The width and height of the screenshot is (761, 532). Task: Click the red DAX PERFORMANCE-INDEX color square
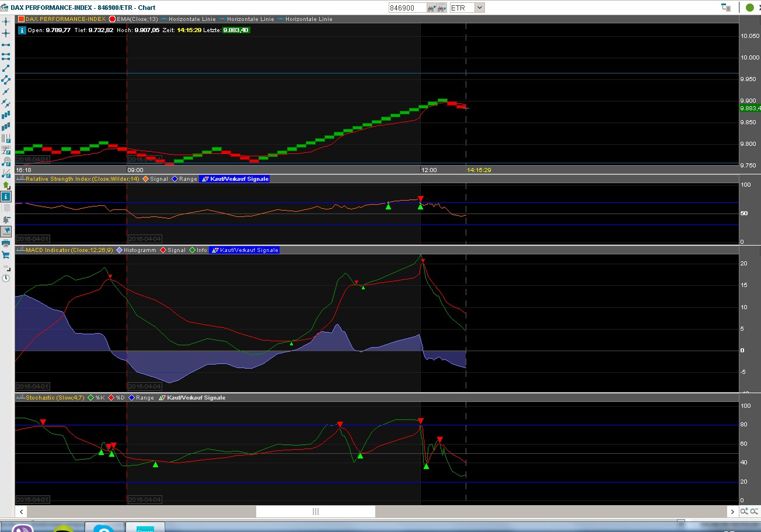[21, 19]
